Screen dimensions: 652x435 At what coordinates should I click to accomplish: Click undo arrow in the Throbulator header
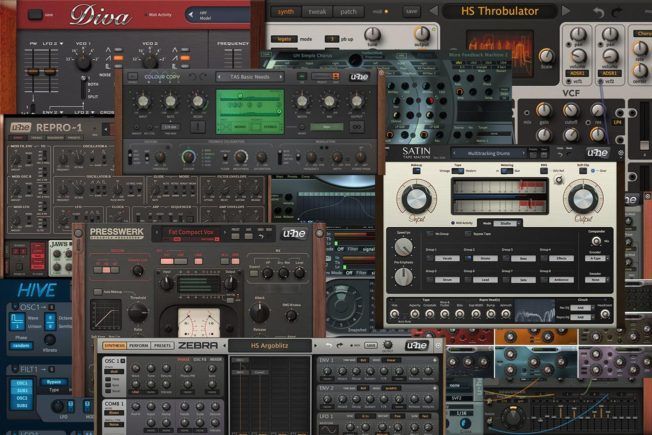(x=598, y=12)
